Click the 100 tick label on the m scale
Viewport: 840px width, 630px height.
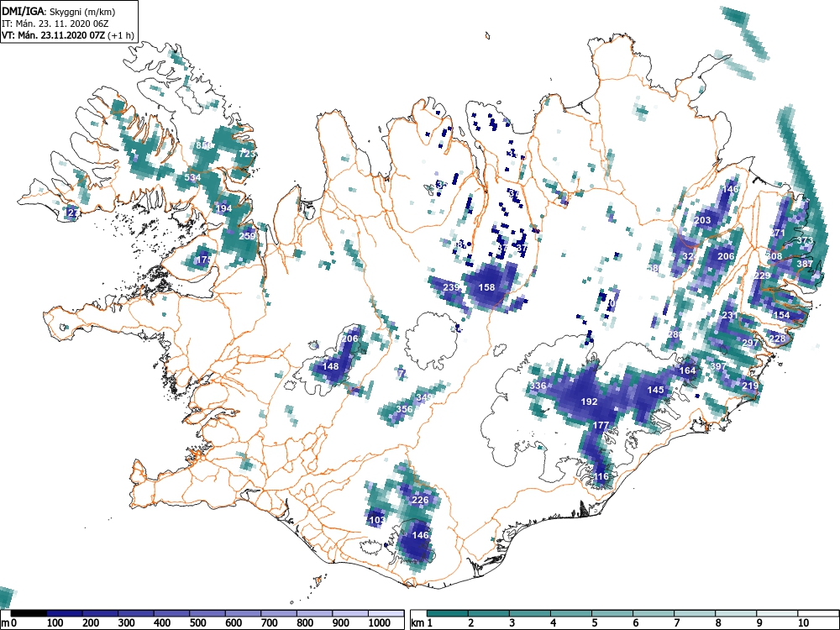click(55, 622)
